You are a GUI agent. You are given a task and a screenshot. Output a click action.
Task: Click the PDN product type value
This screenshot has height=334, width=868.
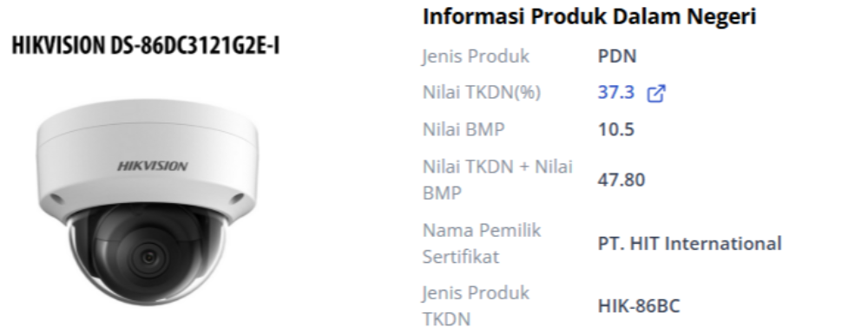point(616,56)
